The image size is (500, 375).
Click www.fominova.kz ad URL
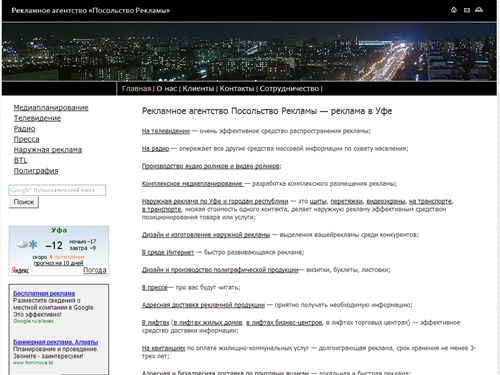[x=33, y=362]
